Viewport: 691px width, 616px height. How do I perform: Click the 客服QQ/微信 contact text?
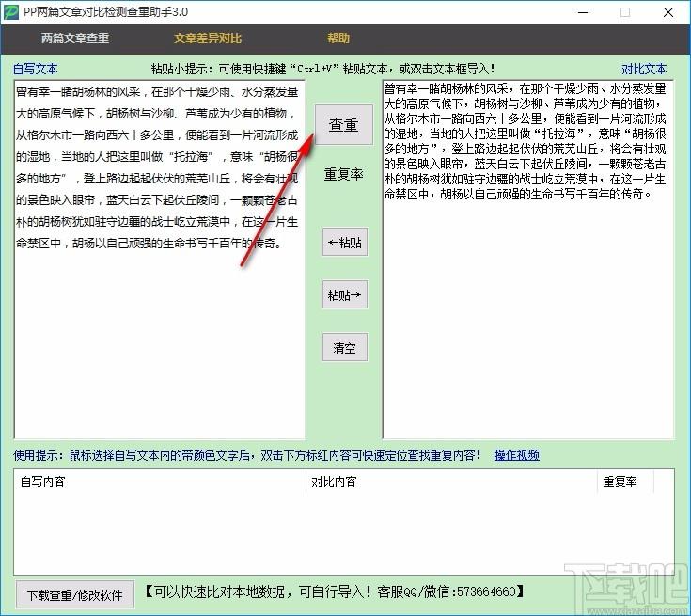[449, 592]
